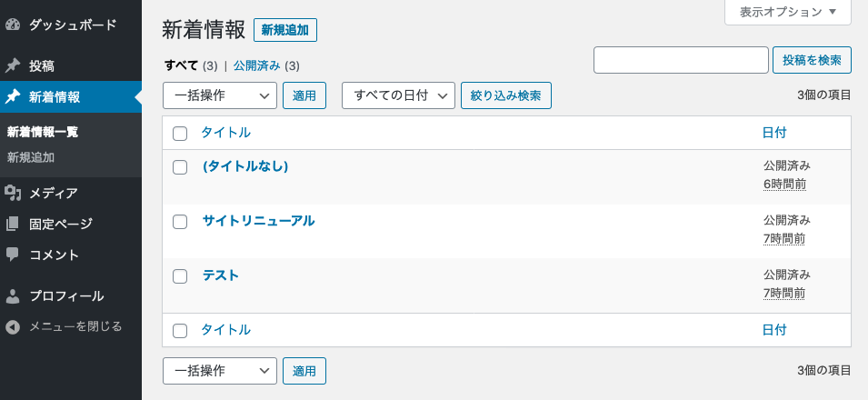Click the 投稿を検索 search button

(x=812, y=60)
